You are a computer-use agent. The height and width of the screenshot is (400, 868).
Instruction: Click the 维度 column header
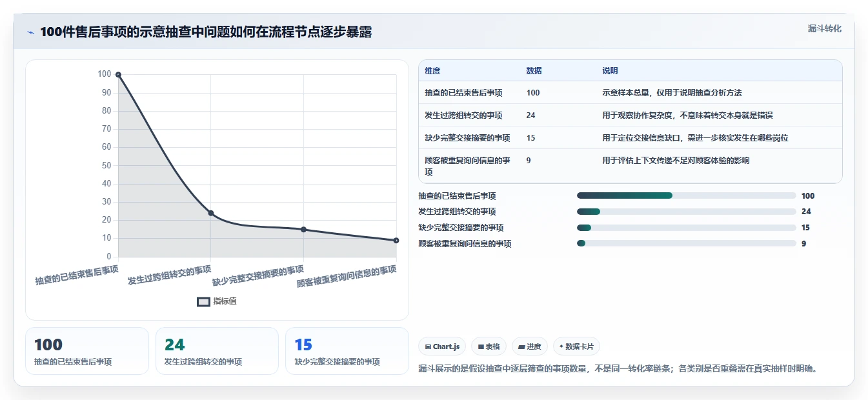432,71
